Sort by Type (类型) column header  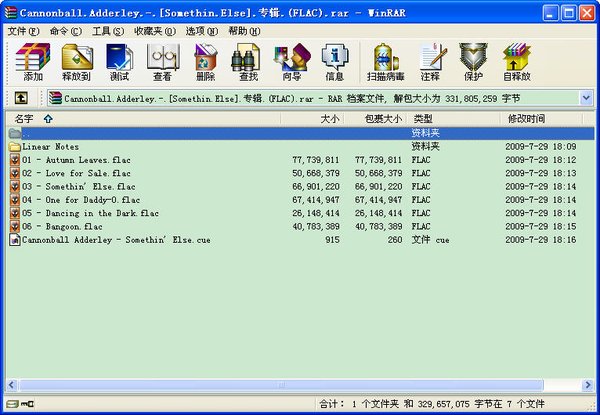pos(453,119)
